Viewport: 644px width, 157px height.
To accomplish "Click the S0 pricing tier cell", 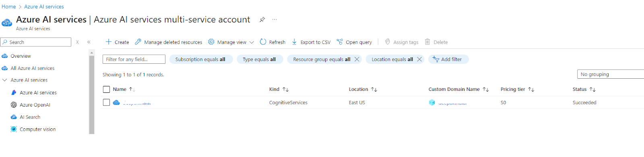I will (x=503, y=103).
